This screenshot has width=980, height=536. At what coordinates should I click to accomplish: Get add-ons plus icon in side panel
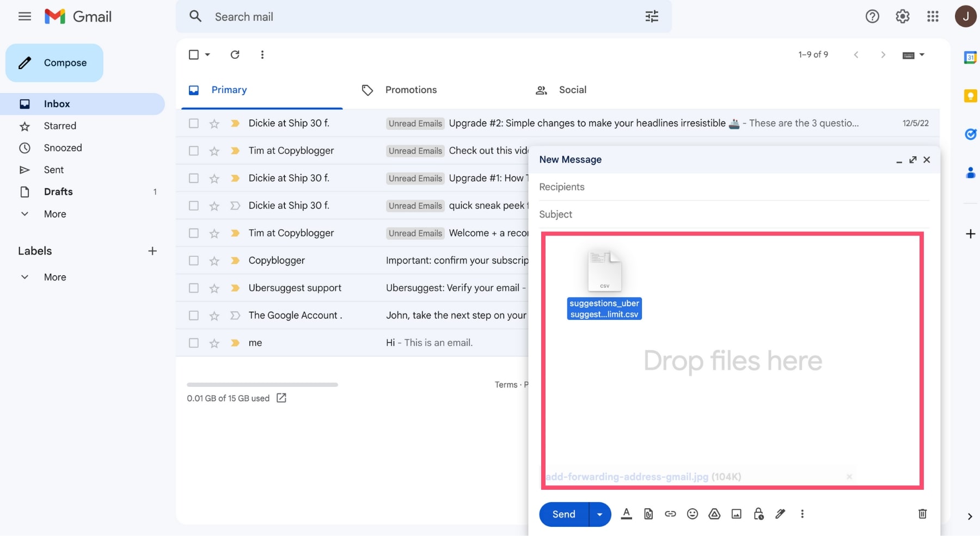click(970, 234)
